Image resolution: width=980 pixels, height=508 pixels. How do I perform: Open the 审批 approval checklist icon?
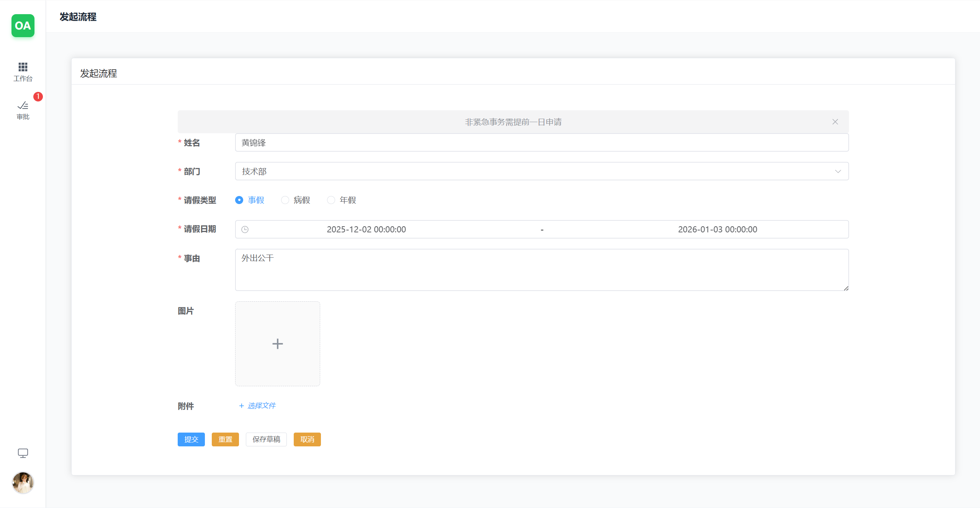[23, 106]
